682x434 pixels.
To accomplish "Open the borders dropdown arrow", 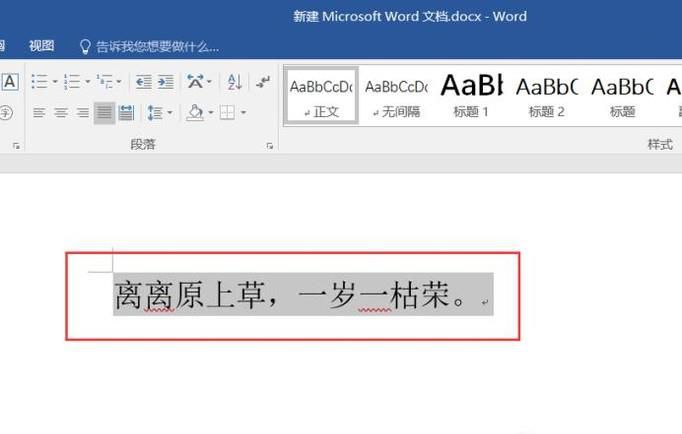I will (x=244, y=113).
